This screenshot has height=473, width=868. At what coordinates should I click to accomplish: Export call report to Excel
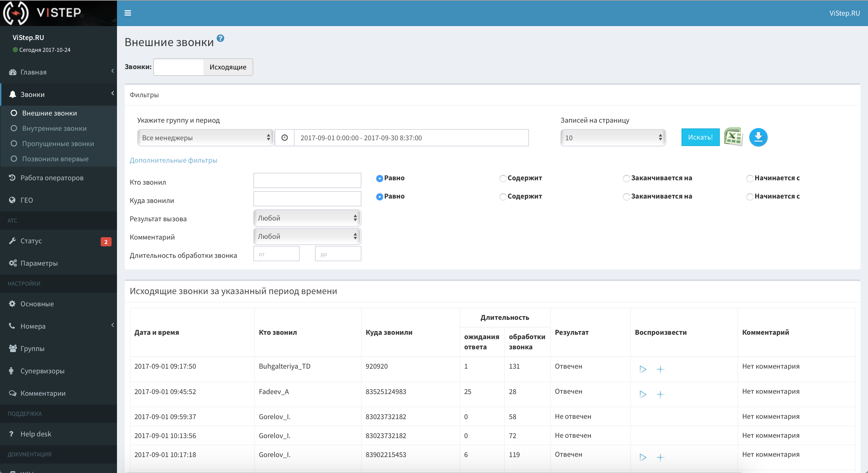pos(733,137)
